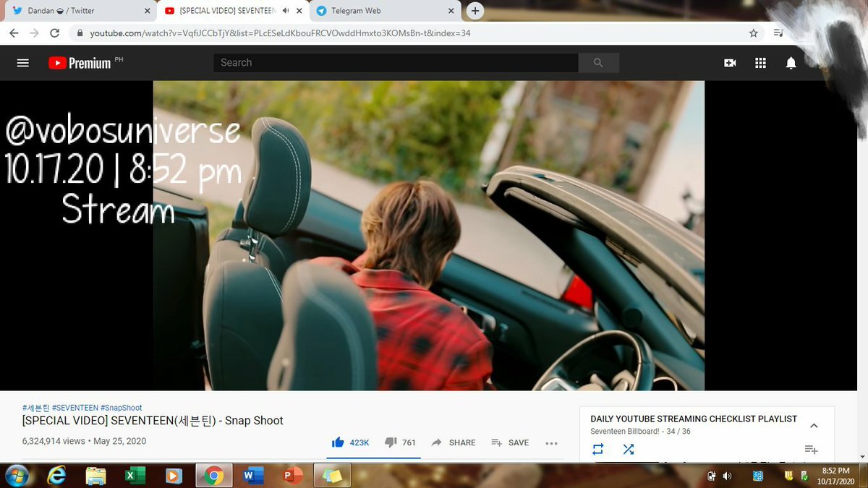
Task: Open the system volume speaker icon
Action: point(727,476)
